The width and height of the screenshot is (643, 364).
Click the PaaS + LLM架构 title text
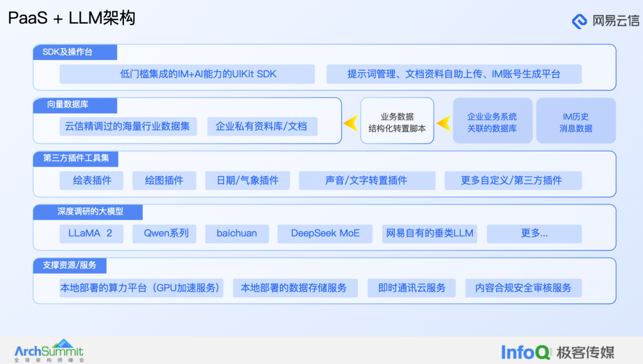72,18
